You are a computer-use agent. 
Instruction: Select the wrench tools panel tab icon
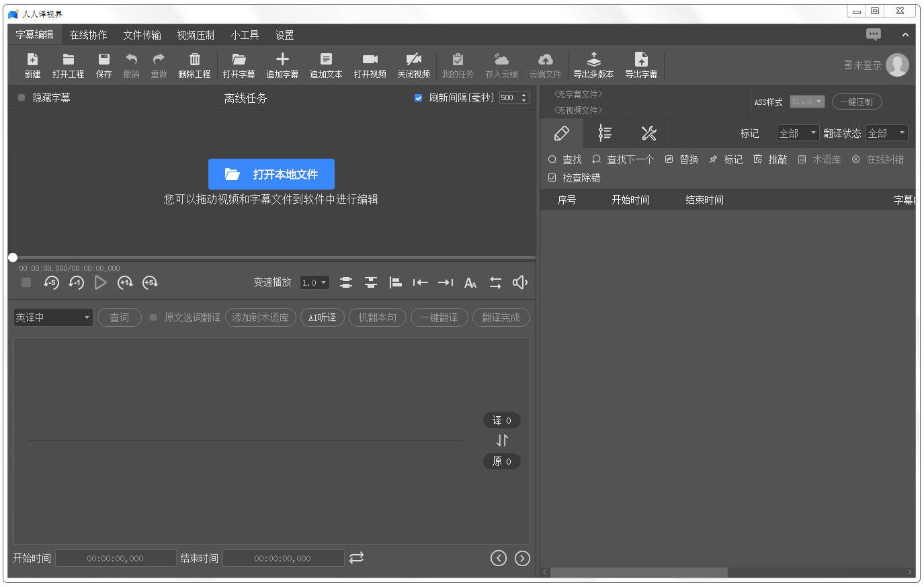tap(648, 133)
